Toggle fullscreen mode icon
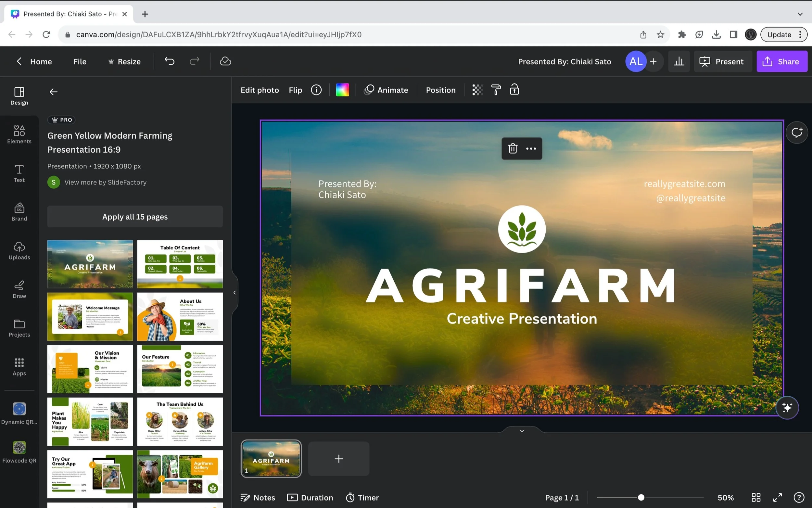Screen dimensions: 812x508 777,497
